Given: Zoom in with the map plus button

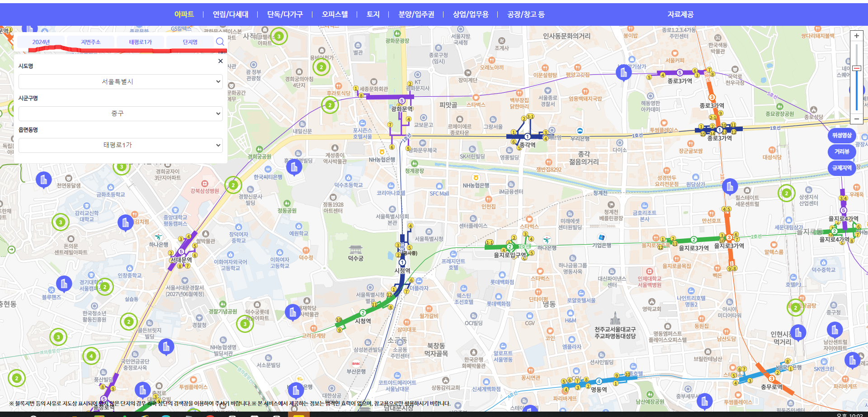Looking at the screenshot, I should pos(856,36).
